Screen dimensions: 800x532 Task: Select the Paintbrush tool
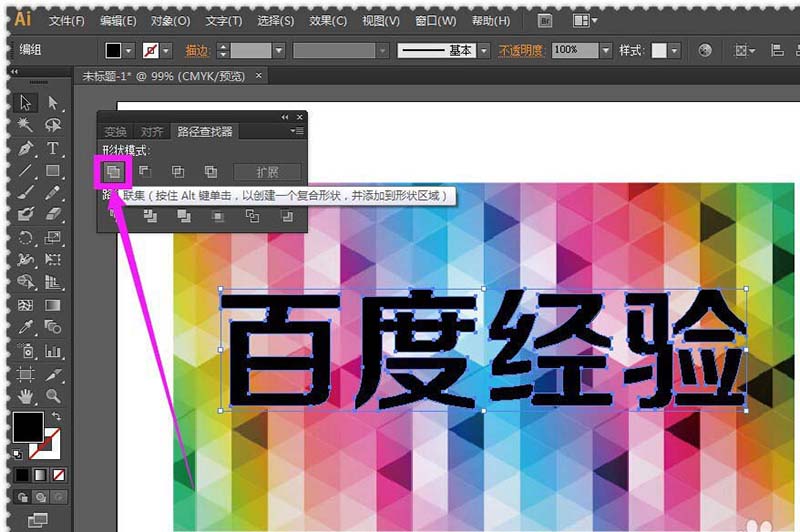pyautogui.click(x=25, y=192)
